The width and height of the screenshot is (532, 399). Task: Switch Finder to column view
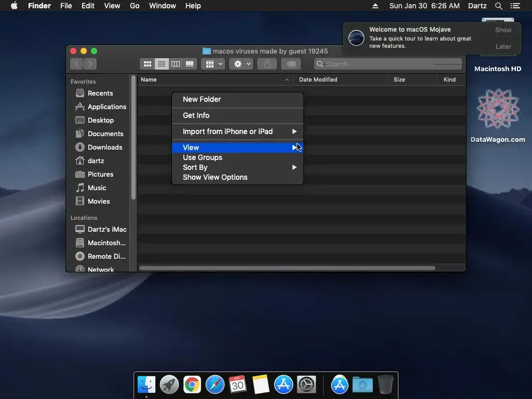(x=176, y=64)
